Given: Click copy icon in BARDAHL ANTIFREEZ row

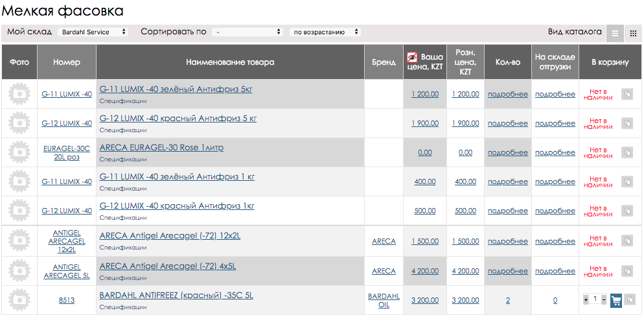Looking at the screenshot, I should click(630, 300).
